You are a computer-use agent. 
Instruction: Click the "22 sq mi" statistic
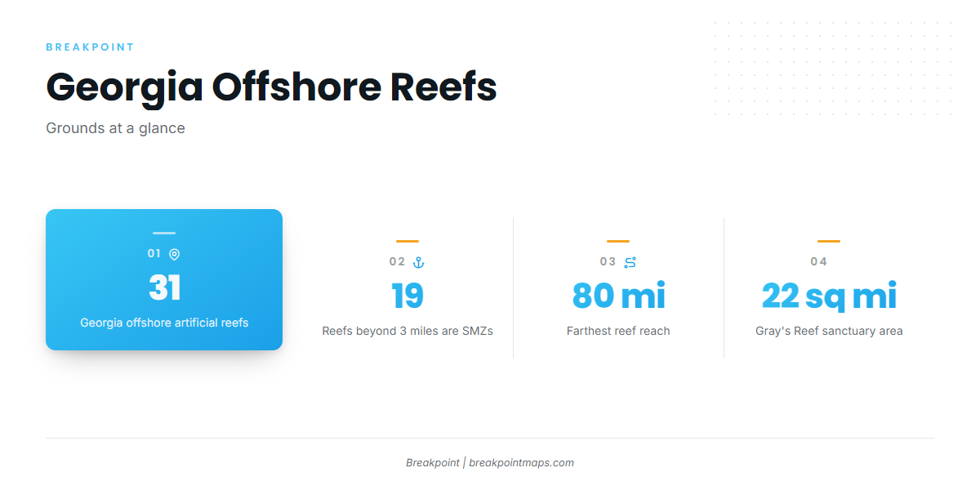(x=829, y=296)
